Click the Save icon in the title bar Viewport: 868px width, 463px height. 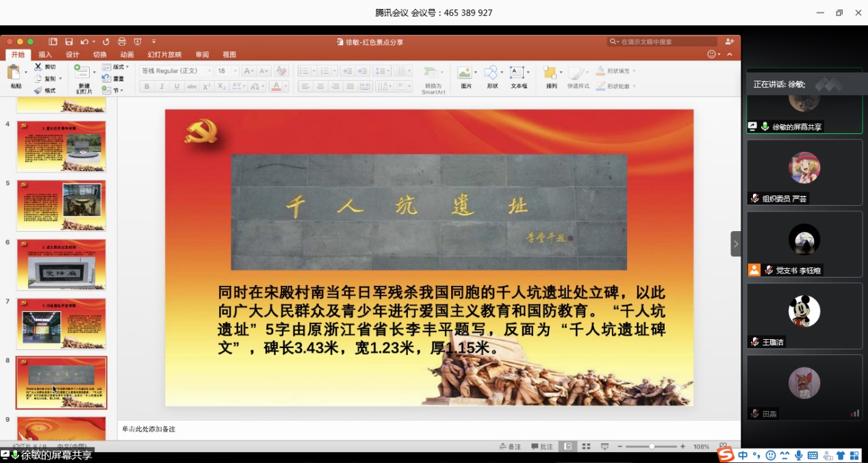point(68,42)
